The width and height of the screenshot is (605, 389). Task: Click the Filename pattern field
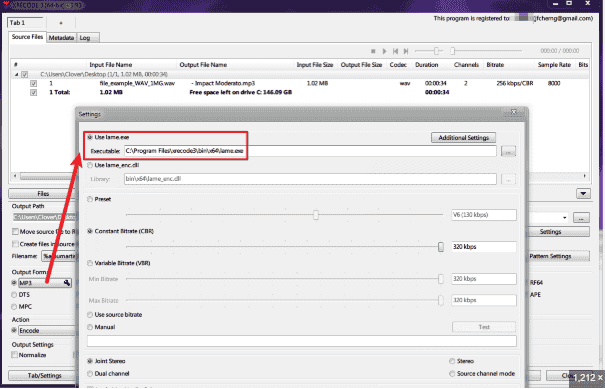tap(59, 256)
